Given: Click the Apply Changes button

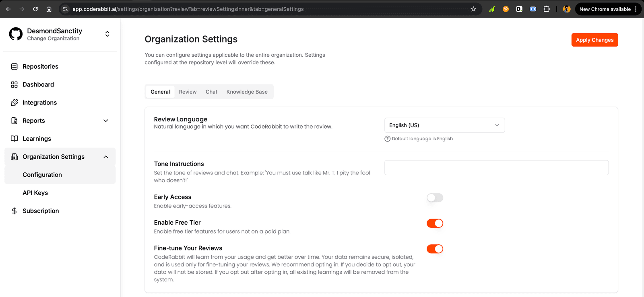Looking at the screenshot, I should [594, 40].
